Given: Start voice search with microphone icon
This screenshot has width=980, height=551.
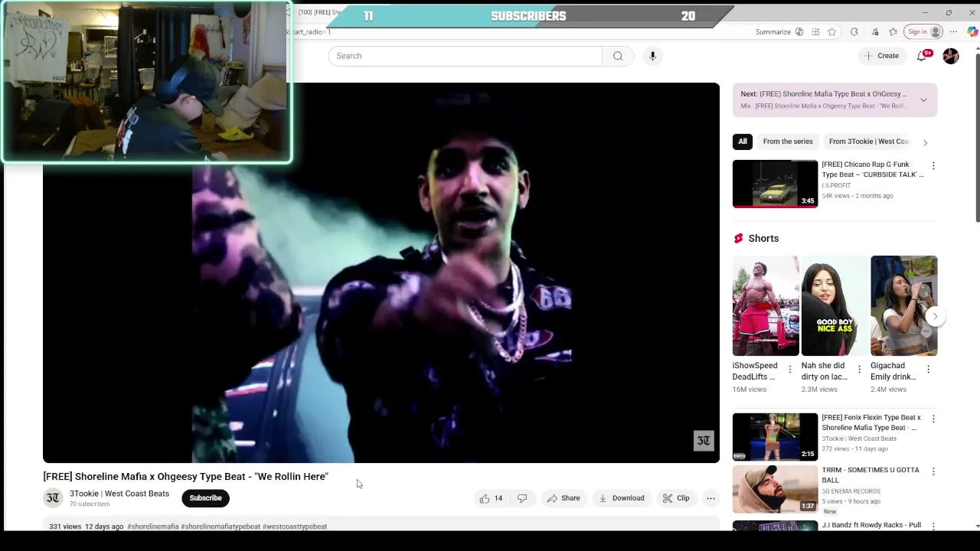Looking at the screenshot, I should click(x=652, y=56).
